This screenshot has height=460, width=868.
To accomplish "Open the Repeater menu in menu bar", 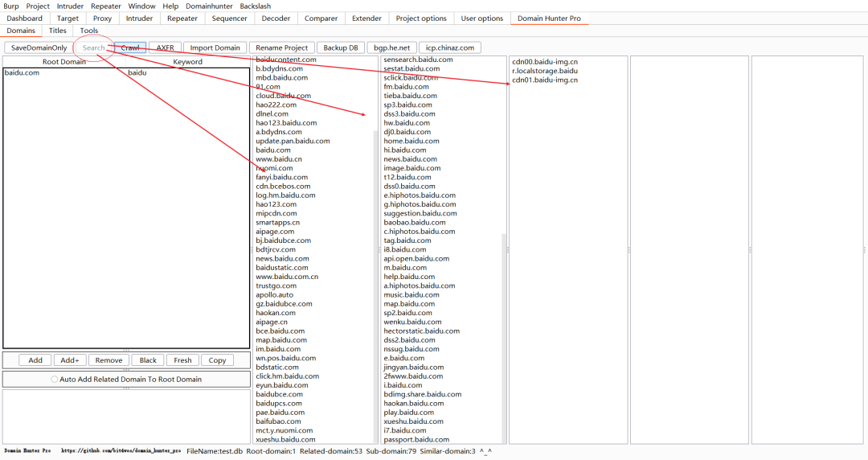I will point(106,6).
